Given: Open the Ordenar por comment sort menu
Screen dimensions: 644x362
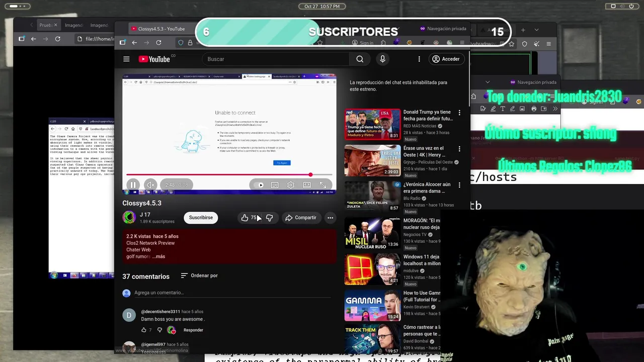Looking at the screenshot, I should tap(199, 276).
